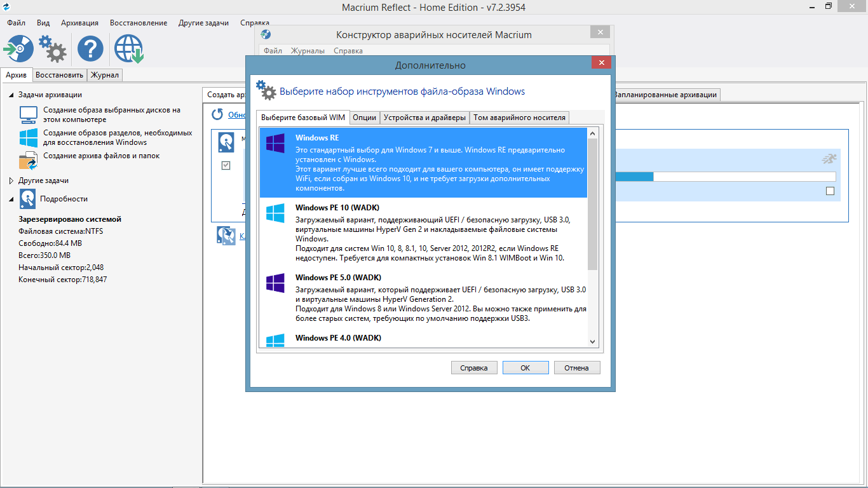
Task: Collapse the Задачи архивации section
Action: [11, 95]
